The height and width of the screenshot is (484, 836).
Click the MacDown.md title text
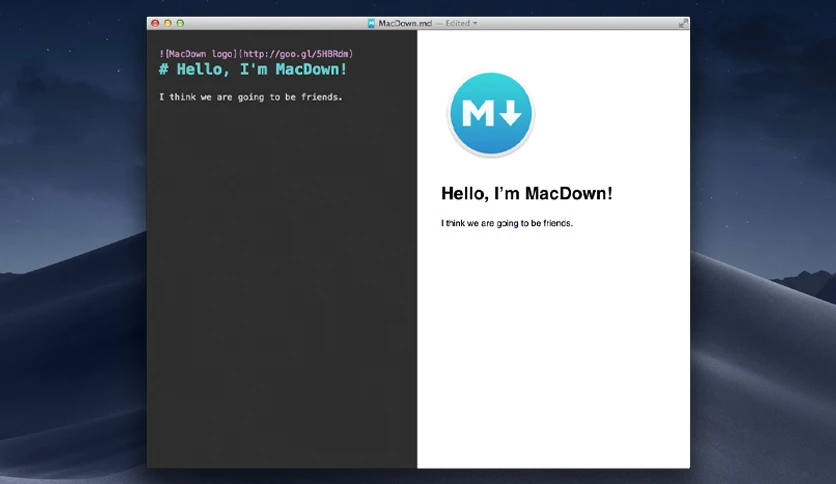[x=405, y=23]
